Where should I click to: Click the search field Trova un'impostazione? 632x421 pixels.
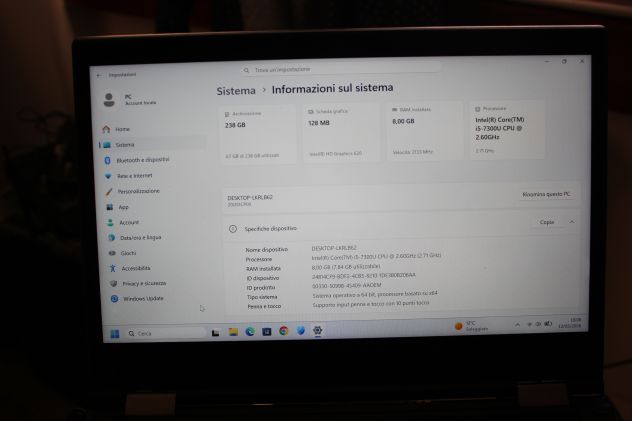tap(341, 70)
